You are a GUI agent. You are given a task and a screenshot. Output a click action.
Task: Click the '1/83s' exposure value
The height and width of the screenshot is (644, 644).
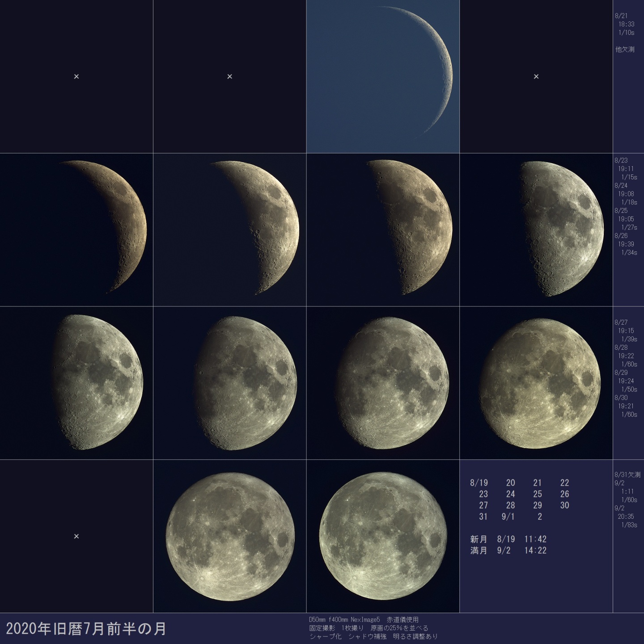click(629, 525)
